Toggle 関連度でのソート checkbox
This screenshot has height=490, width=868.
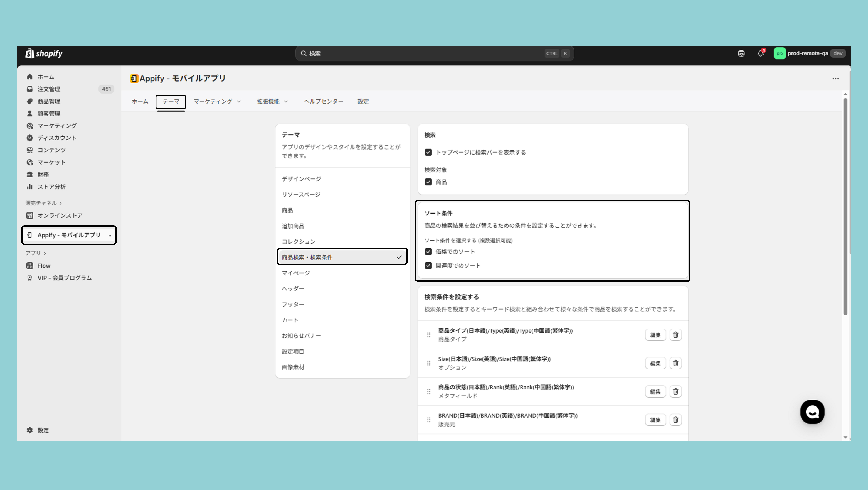tap(428, 266)
